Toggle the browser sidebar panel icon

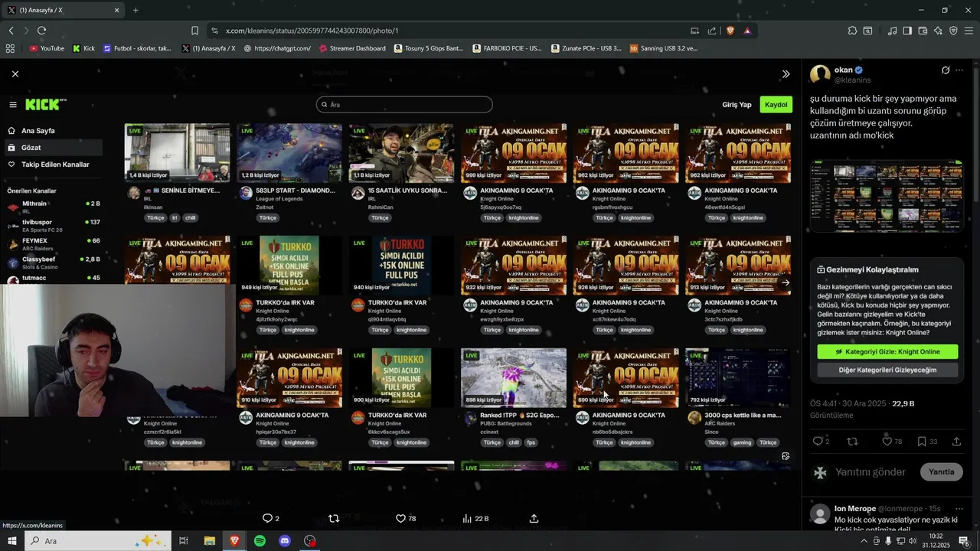[x=907, y=31]
